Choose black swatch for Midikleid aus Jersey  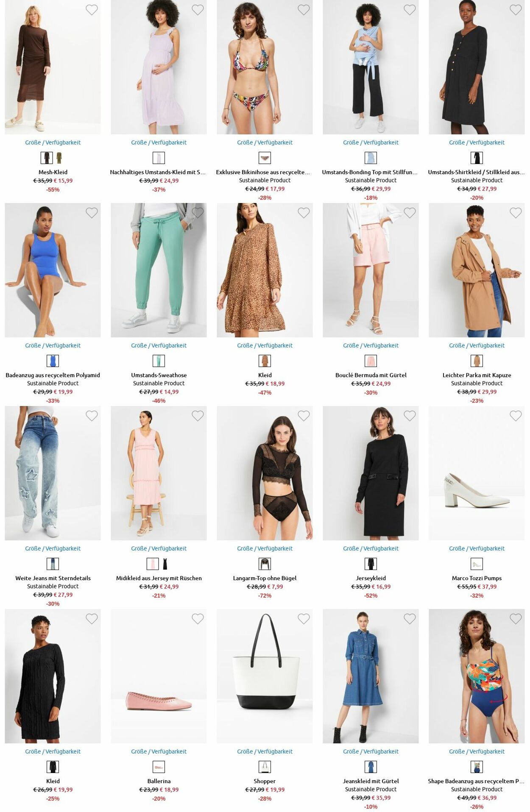[x=165, y=564]
